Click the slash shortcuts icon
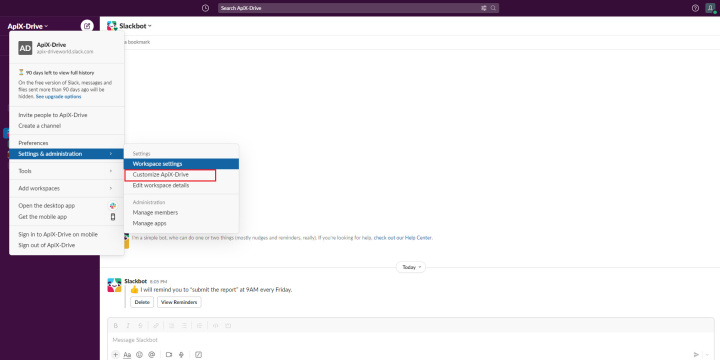Screen dimensions: 720x360 coord(198,354)
